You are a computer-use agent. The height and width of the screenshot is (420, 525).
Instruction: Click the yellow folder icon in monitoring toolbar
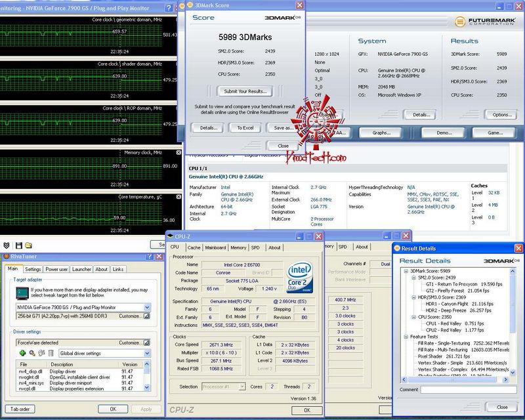pos(29,245)
